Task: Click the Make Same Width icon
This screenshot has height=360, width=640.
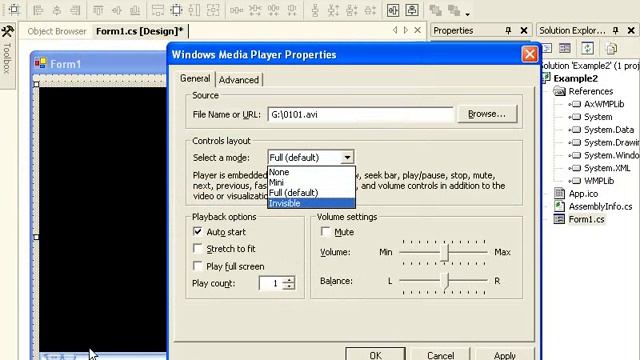Action: pyautogui.click(x=158, y=10)
